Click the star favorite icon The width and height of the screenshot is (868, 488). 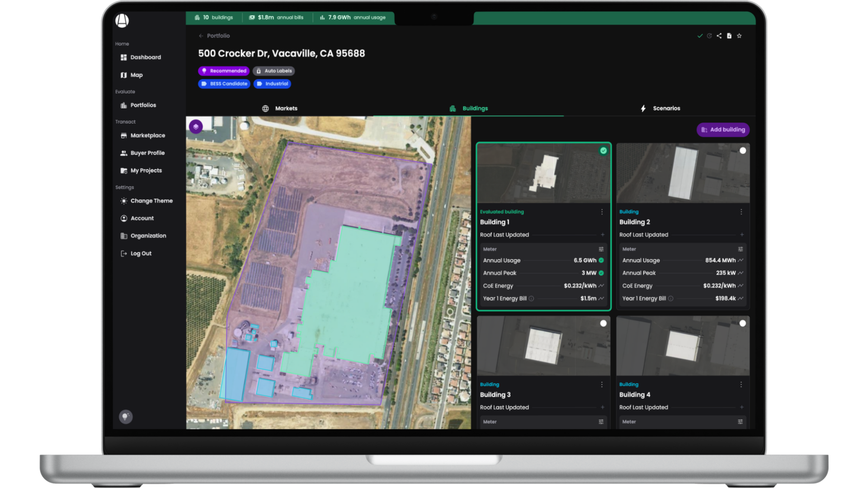coord(739,36)
